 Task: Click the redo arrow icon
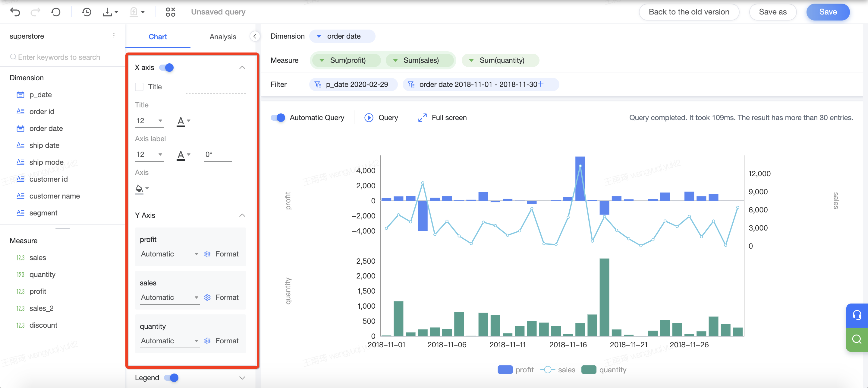point(35,12)
